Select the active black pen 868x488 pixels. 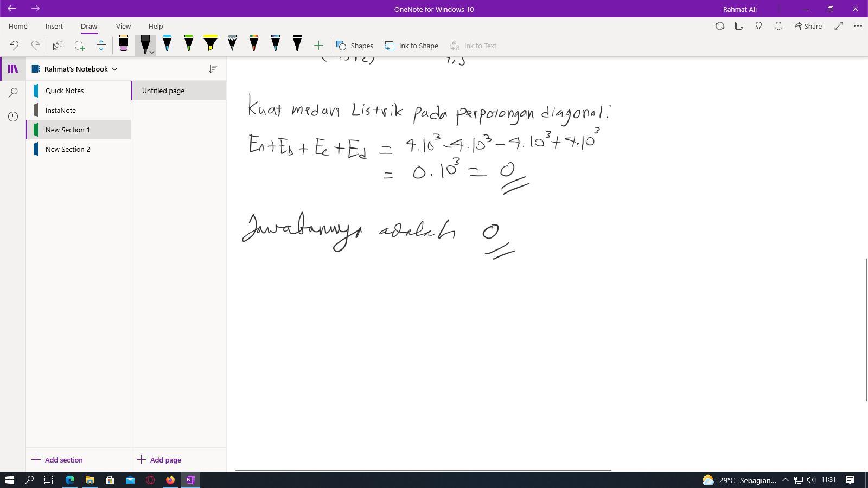click(x=145, y=44)
